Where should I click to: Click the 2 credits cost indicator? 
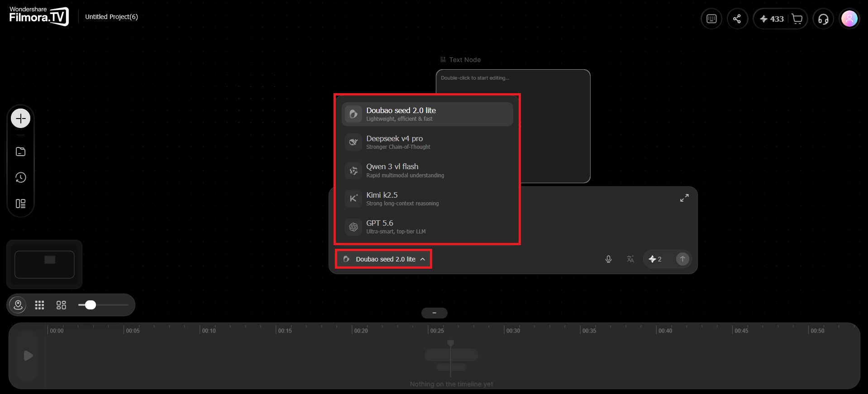tap(655, 259)
